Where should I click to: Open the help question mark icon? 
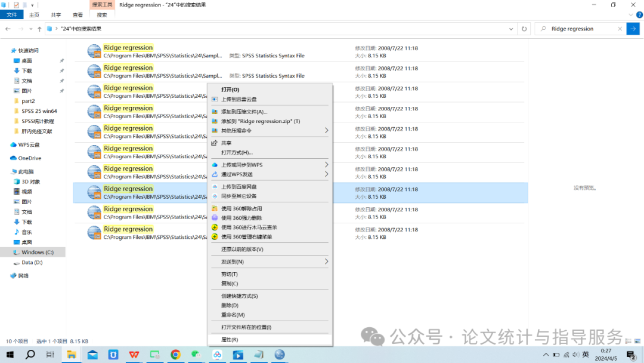click(x=639, y=15)
